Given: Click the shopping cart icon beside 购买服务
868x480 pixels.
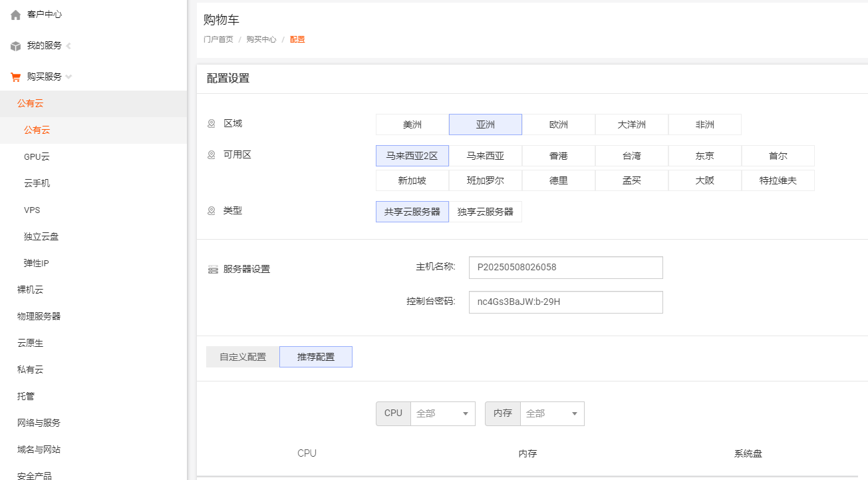Looking at the screenshot, I should pos(16,77).
